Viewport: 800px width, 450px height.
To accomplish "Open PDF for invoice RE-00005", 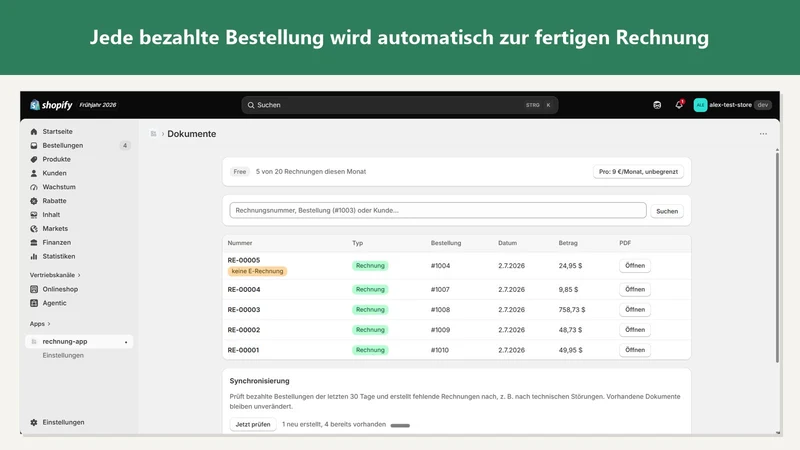I will [635, 265].
